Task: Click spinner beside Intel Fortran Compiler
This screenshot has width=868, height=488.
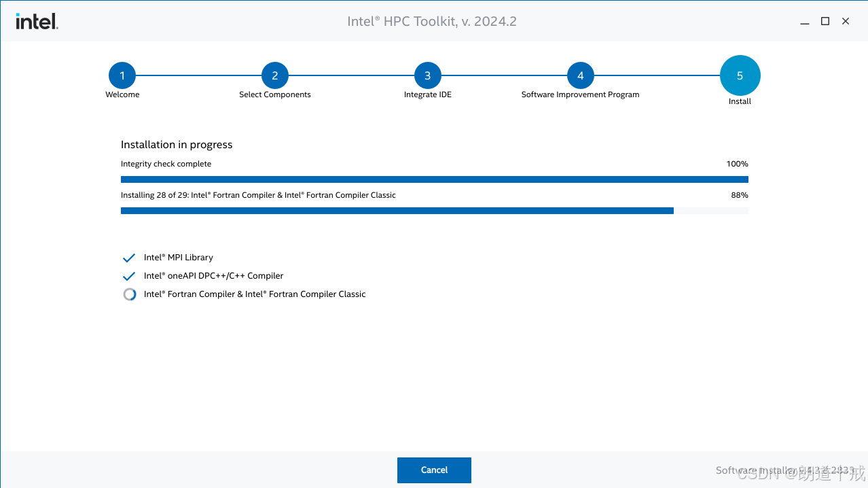Action: 129,294
